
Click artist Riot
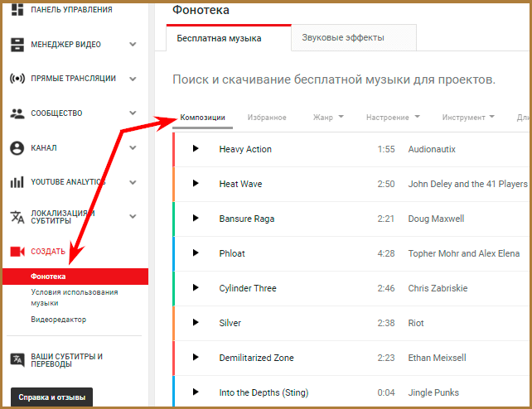tap(416, 323)
